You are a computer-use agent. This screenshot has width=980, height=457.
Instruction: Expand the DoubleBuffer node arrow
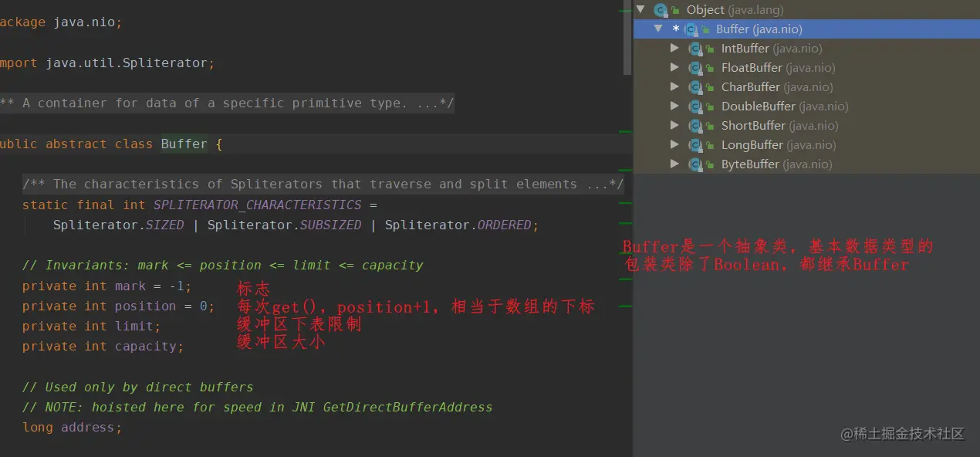tap(674, 106)
